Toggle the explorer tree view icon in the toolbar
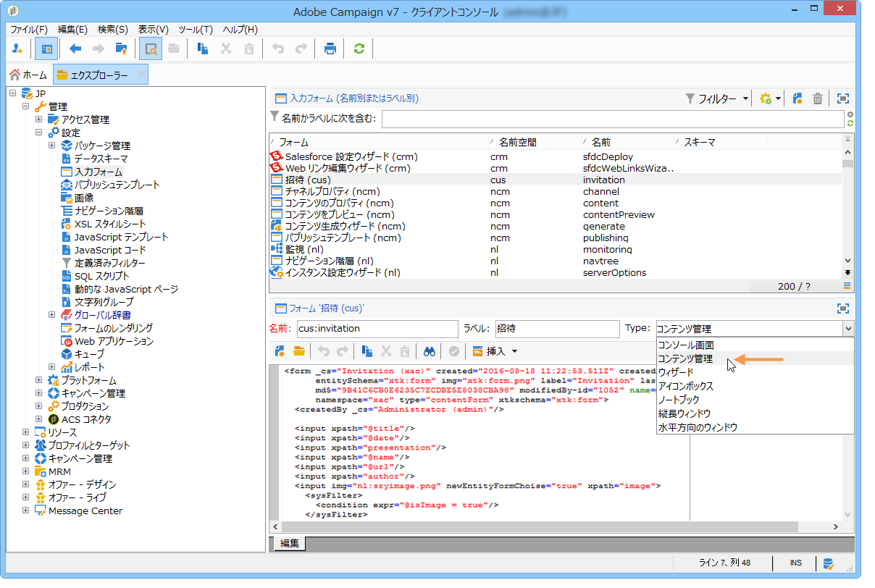The height and width of the screenshot is (588, 875). pyautogui.click(x=46, y=49)
